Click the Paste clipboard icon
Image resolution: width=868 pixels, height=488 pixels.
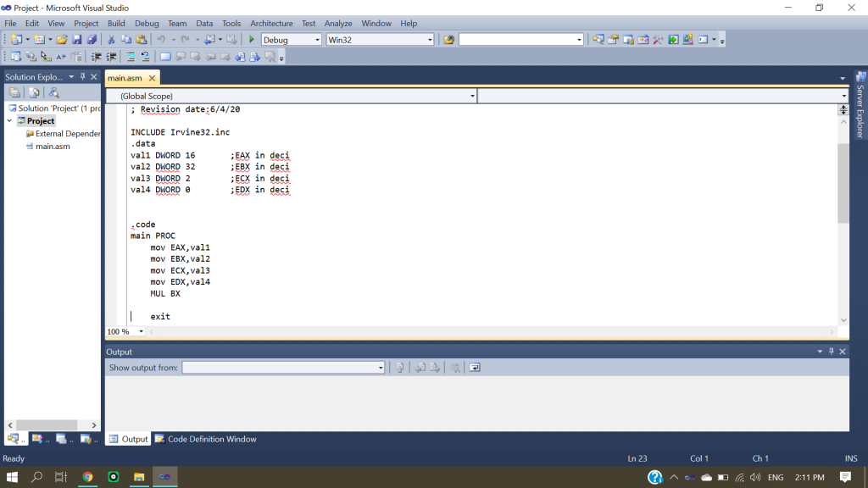tap(141, 40)
